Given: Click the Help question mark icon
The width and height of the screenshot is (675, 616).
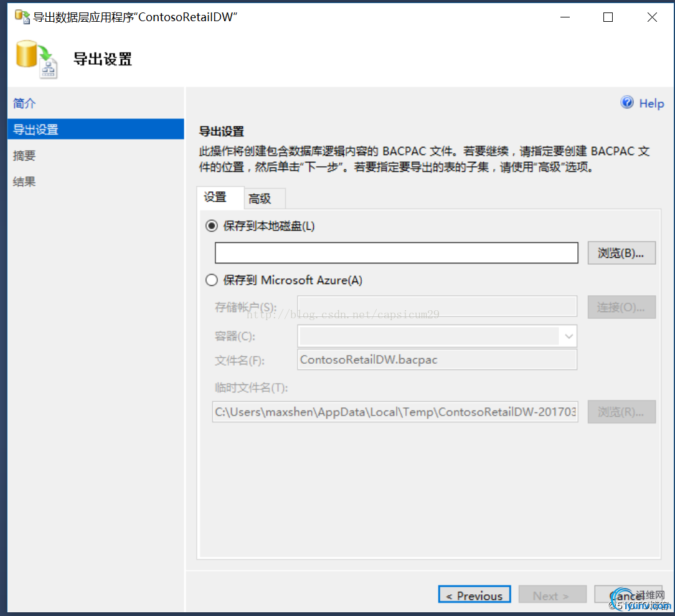Looking at the screenshot, I should coord(627,102).
